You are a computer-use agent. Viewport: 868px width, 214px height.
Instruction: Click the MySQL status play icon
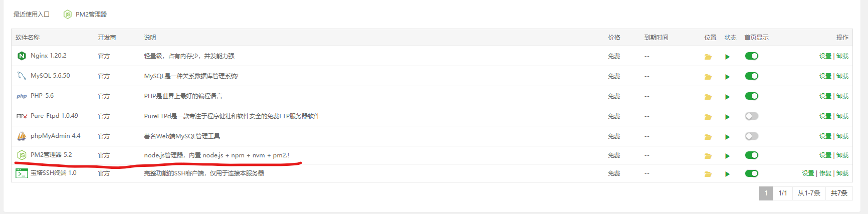(x=727, y=77)
